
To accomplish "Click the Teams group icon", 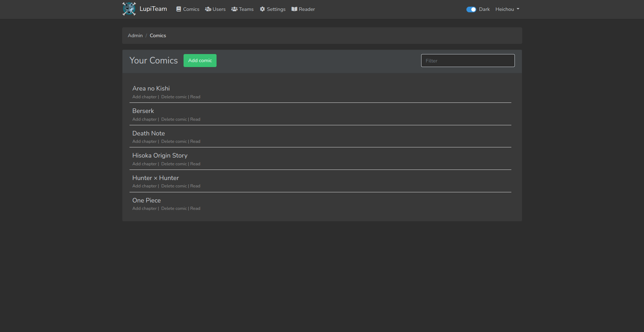I will coord(234,9).
